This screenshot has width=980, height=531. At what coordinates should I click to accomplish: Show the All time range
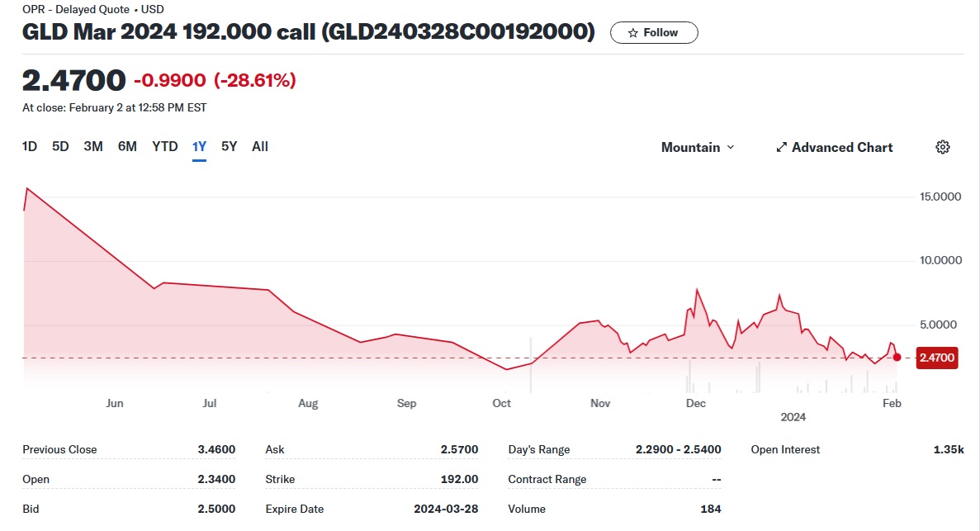[x=260, y=146]
